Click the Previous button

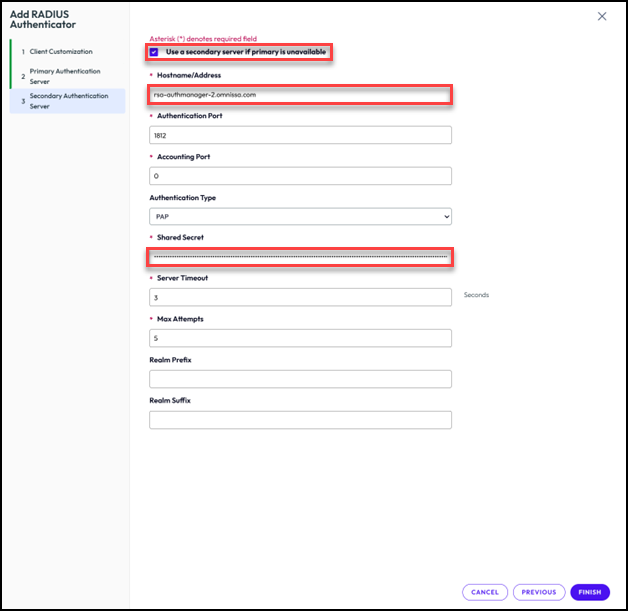(x=538, y=592)
